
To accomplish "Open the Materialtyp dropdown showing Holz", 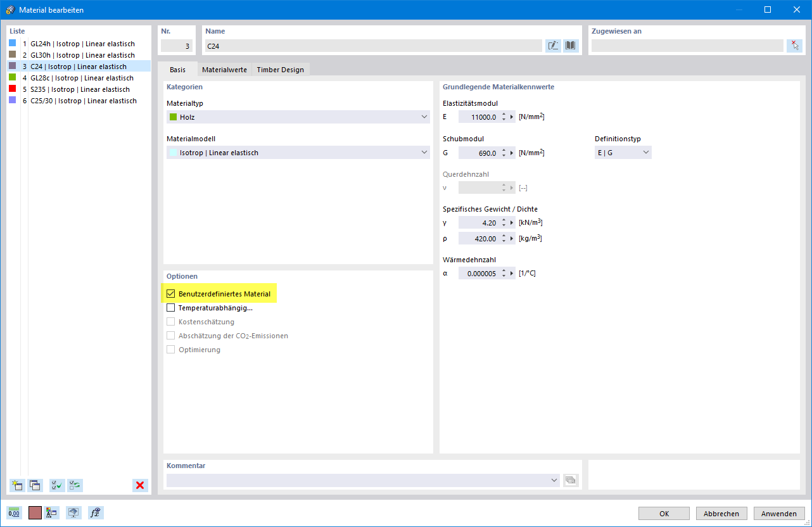I will point(298,117).
